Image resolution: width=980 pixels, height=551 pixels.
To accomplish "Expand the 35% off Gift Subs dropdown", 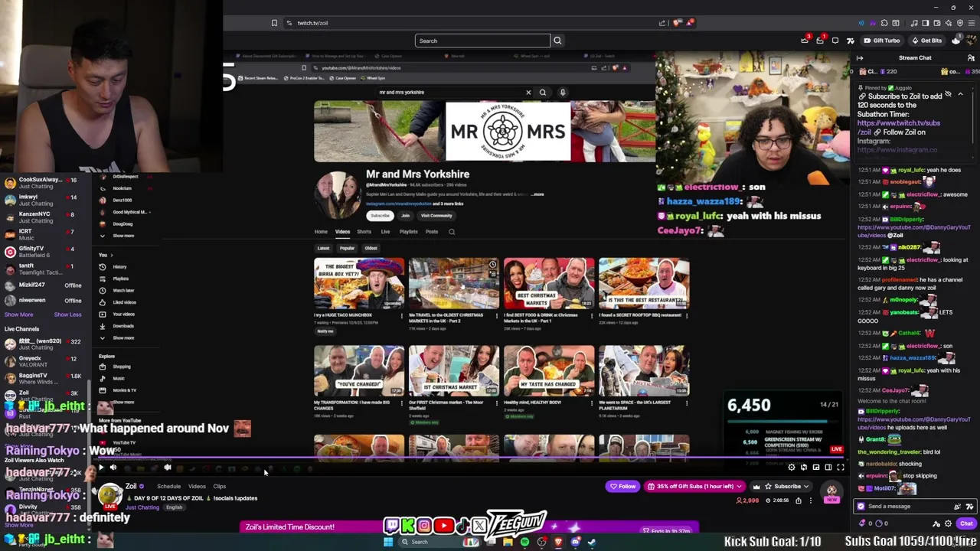I will (x=695, y=486).
